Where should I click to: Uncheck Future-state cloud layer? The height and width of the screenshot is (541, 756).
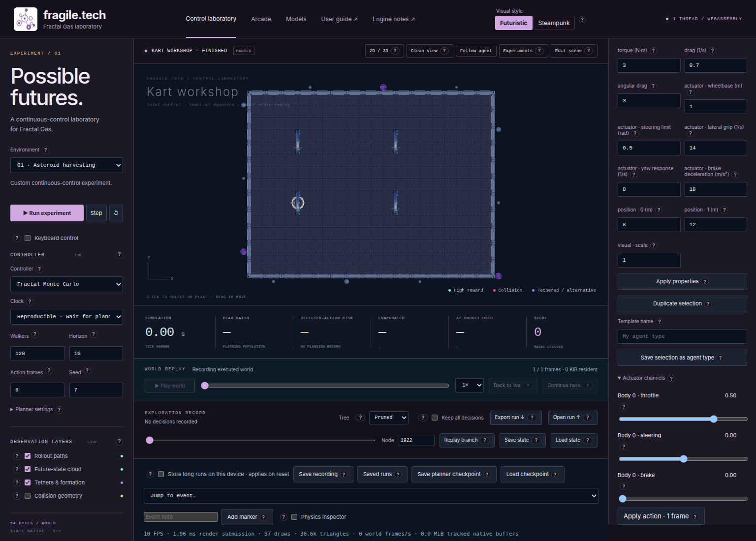coord(28,469)
